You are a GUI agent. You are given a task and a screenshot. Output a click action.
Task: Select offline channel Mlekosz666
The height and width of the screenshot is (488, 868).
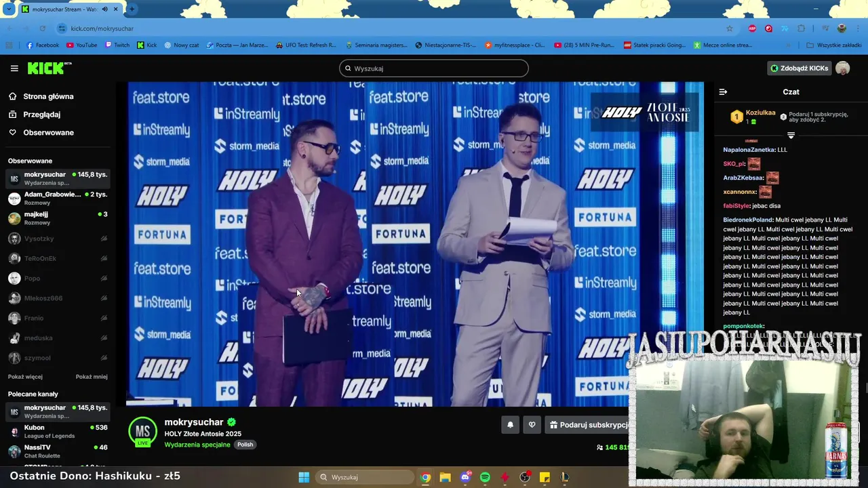58,298
